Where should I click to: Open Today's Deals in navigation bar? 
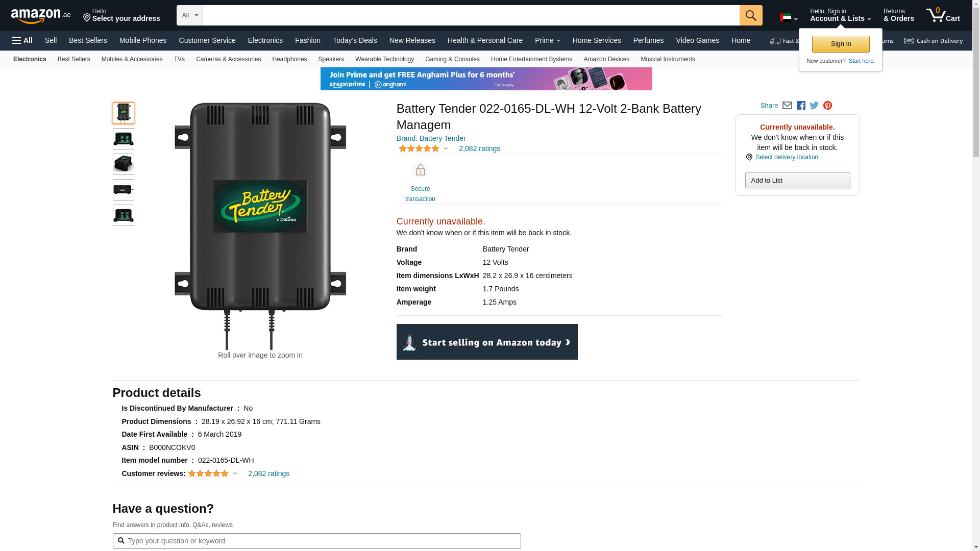click(355, 40)
